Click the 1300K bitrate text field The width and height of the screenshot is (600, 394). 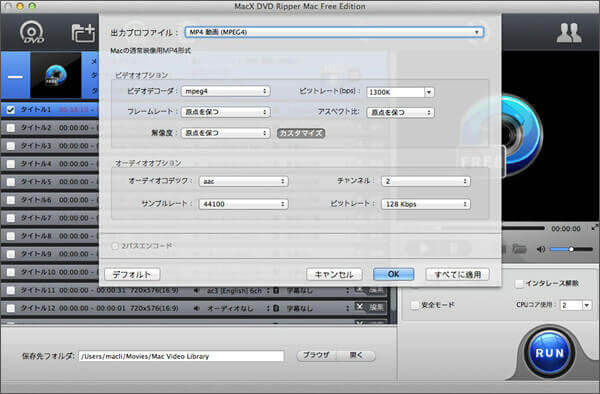(x=396, y=92)
